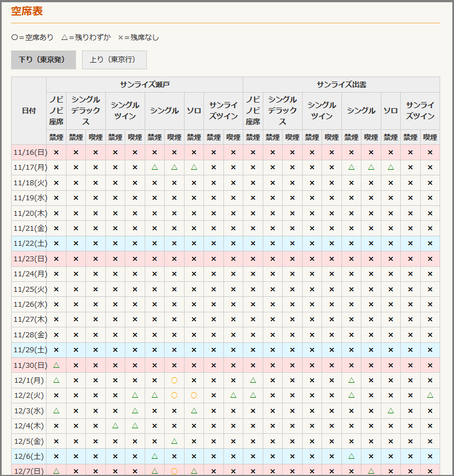454x476 pixels.
Task: Click the 11/22(土) date cell
Action: click(29, 244)
